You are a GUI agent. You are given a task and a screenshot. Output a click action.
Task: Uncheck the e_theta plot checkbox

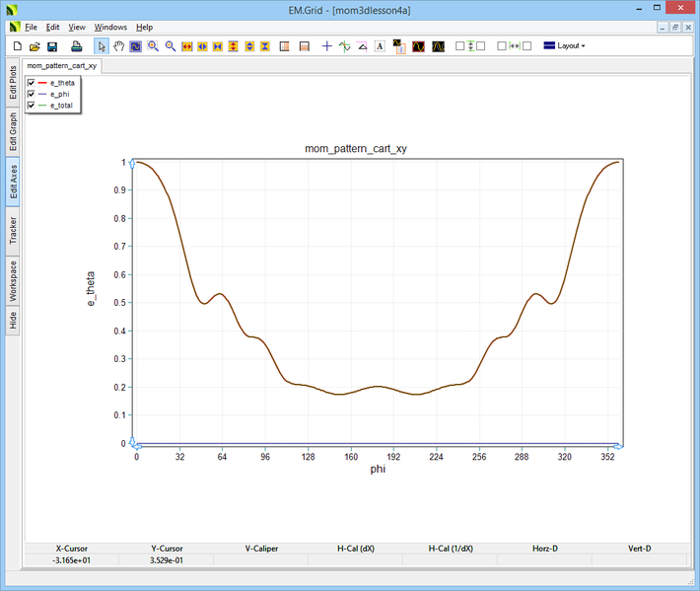[32, 83]
